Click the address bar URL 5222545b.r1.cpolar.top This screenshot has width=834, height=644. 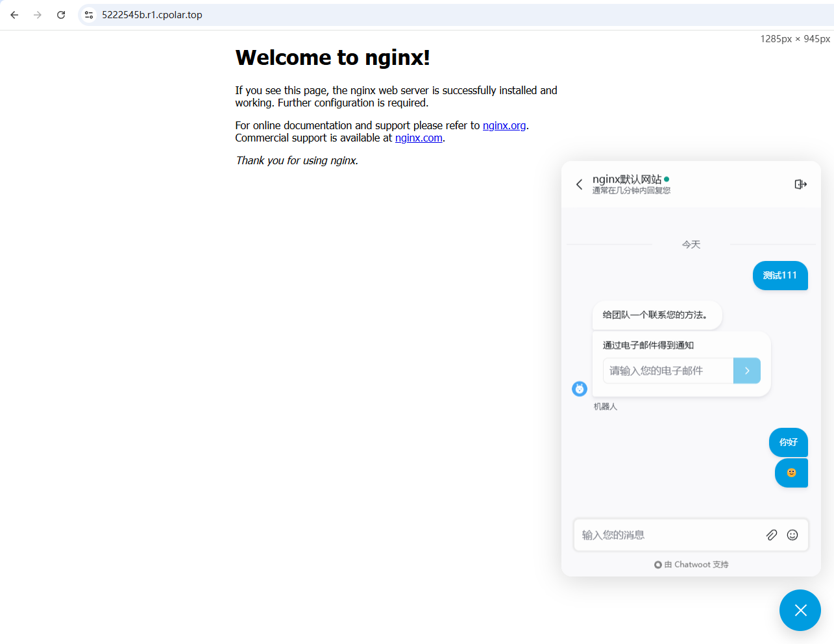tap(152, 15)
